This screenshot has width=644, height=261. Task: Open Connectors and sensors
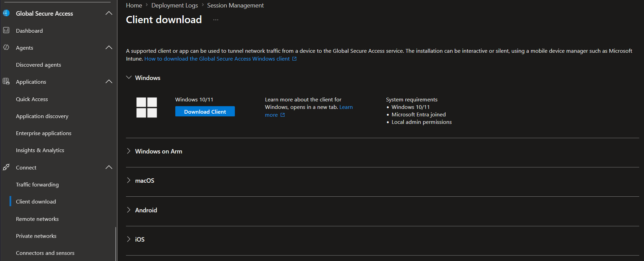tap(45, 253)
